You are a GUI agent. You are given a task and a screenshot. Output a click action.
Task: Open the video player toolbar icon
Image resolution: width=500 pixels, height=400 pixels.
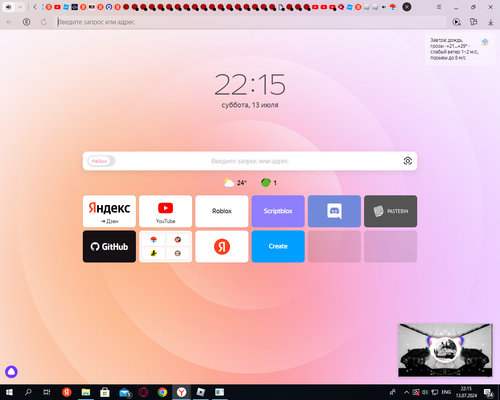coord(456,22)
